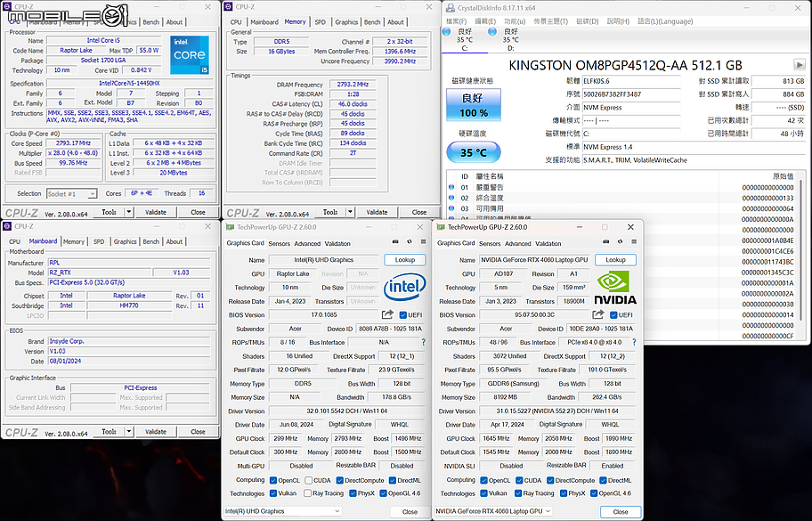This screenshot has width=812, height=521.
Task: Click the serial number field 50026B7382FF3487
Action: tap(630, 94)
